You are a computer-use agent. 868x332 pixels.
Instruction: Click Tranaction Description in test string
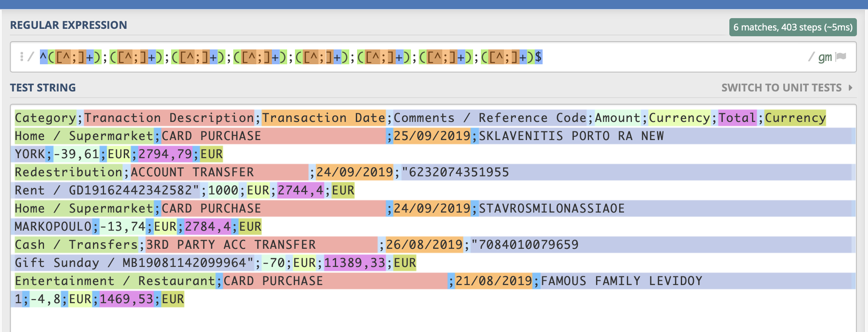tap(169, 118)
